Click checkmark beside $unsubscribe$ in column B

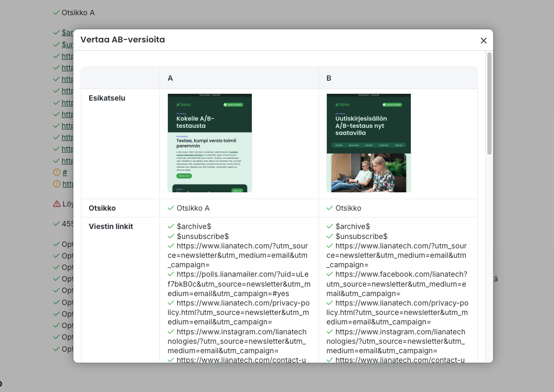click(329, 236)
